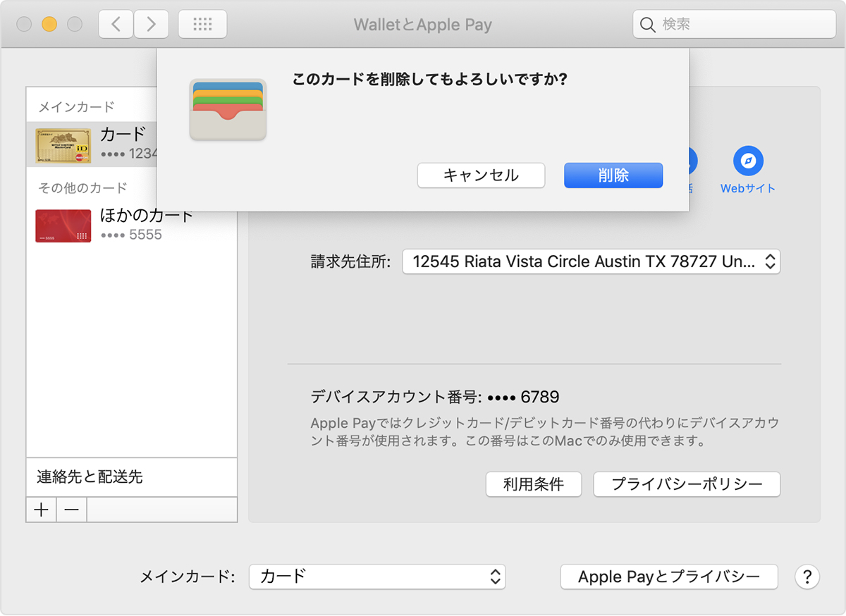Image resolution: width=846 pixels, height=616 pixels.
Task: Click the dialog question このカードを削除 text
Action: pos(430,80)
